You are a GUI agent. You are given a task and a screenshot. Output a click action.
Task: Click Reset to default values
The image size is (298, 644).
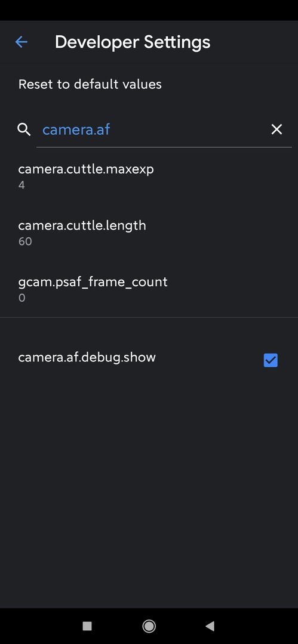[x=90, y=84]
